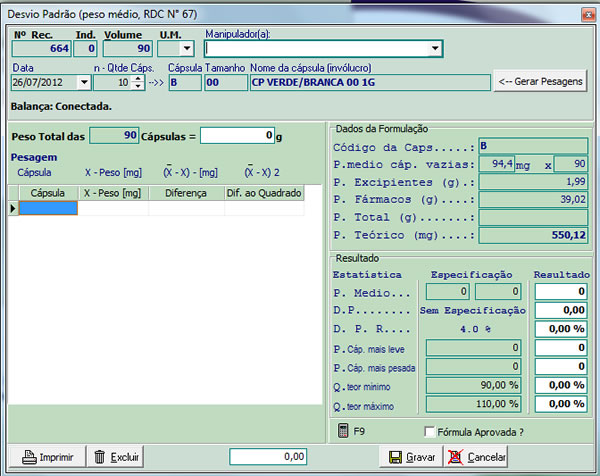Click the P. Medio result field
The image size is (600, 476).
click(561, 292)
